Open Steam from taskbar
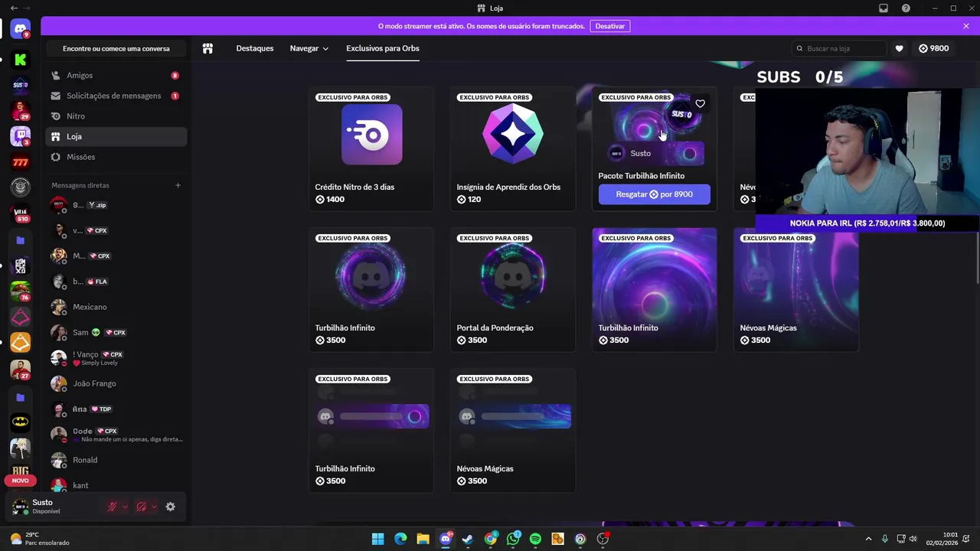The width and height of the screenshot is (980, 551). [468, 539]
